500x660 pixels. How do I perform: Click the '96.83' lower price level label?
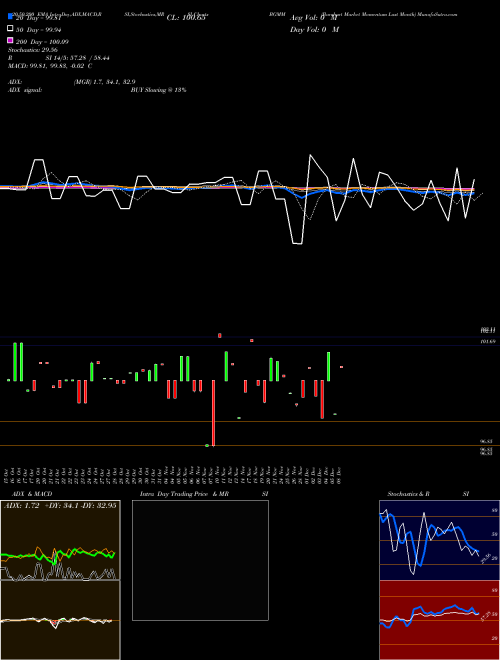pos(486,442)
